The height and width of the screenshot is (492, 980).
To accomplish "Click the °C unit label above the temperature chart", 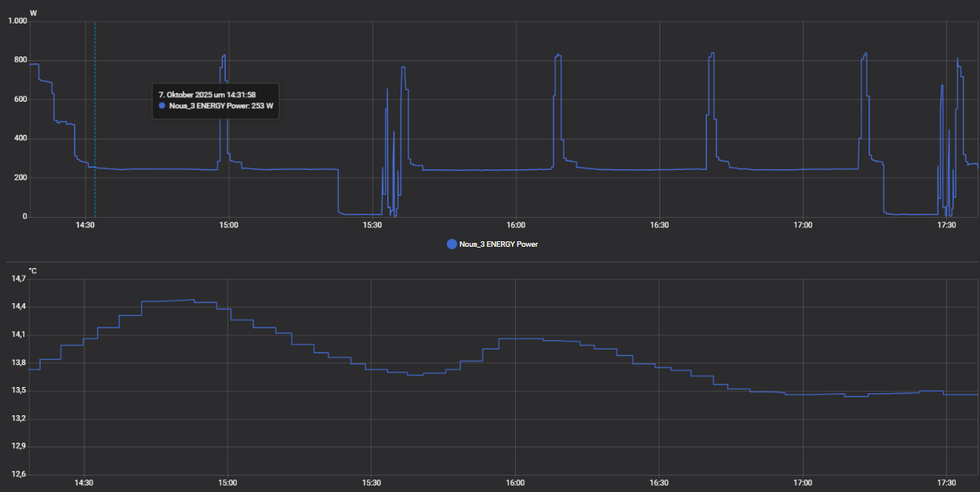I will tap(33, 271).
